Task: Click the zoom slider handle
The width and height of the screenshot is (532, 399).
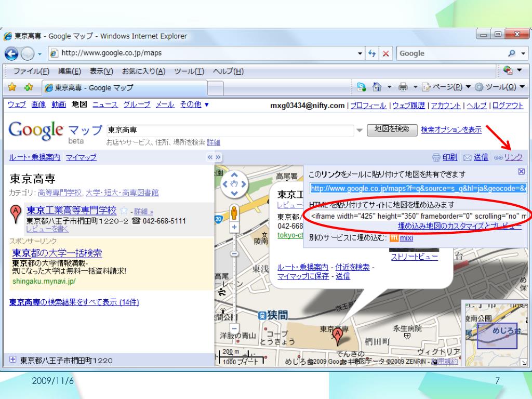Action: point(234,254)
